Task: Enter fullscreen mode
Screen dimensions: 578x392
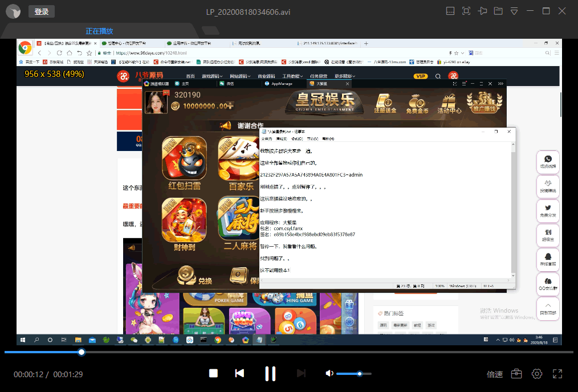Action: (x=557, y=374)
